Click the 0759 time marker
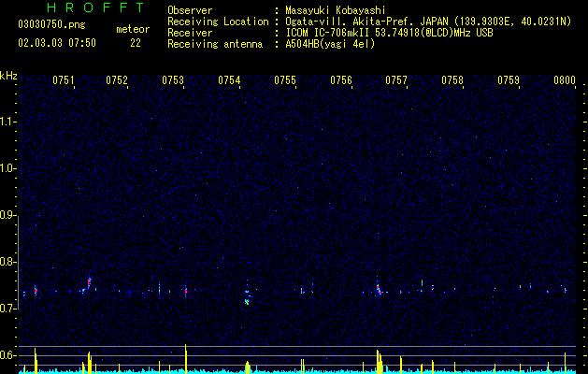Viewport: 588px width, 374px height. point(509,80)
